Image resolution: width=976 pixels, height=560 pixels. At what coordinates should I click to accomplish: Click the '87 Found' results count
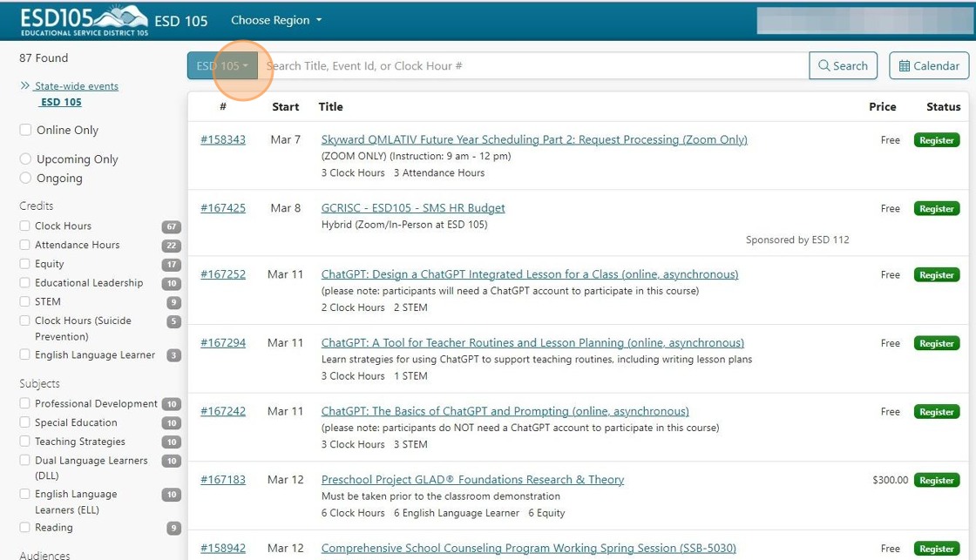[x=44, y=57]
